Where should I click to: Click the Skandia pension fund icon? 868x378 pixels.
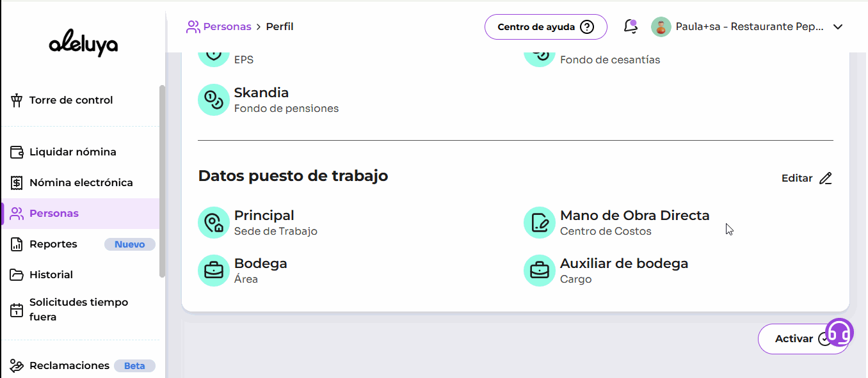tap(214, 100)
